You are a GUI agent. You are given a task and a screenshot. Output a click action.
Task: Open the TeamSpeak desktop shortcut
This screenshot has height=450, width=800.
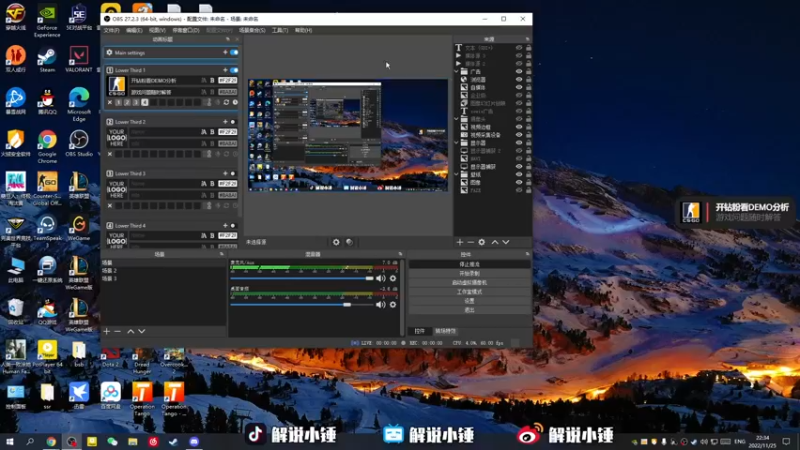(47, 228)
